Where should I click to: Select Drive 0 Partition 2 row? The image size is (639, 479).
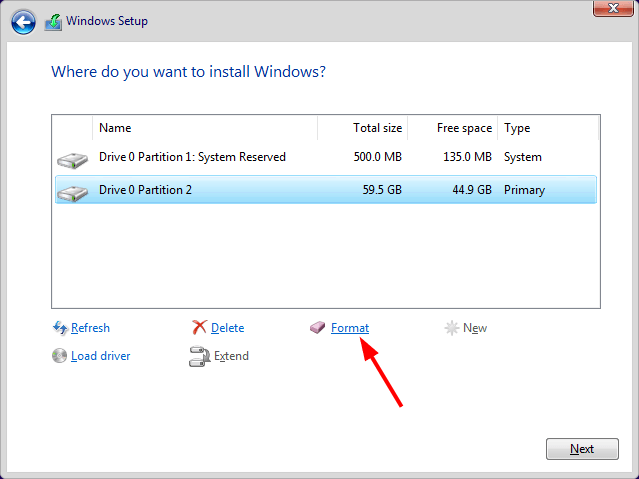(145, 189)
